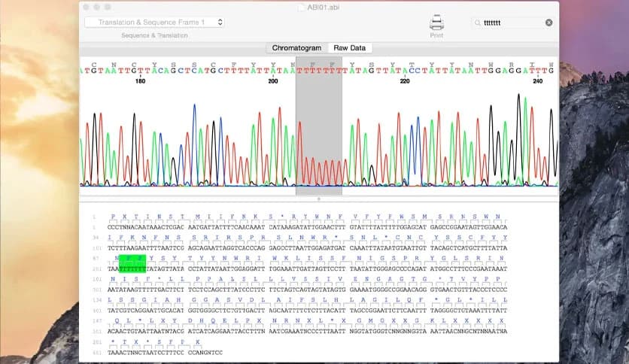Clear the search with the x button

click(x=548, y=23)
